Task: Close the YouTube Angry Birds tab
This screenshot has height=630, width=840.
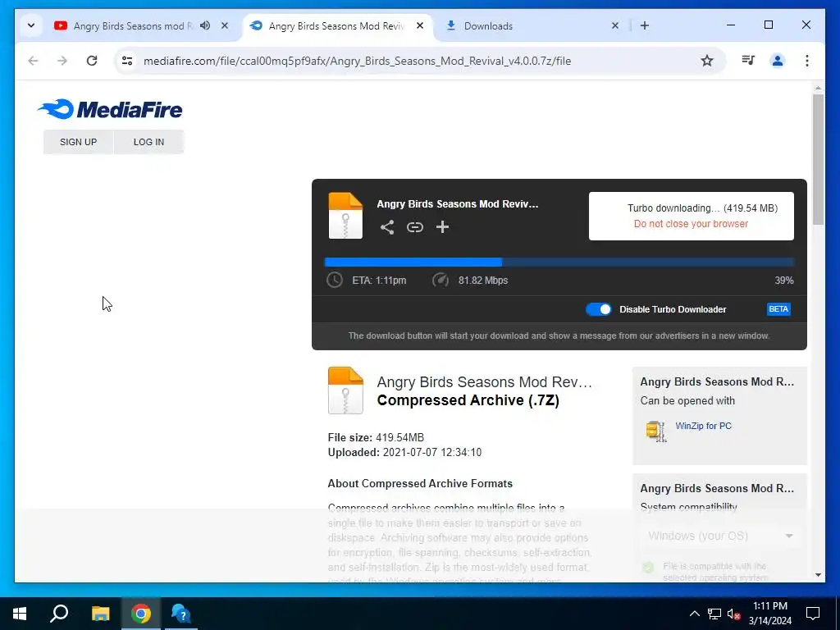Action: [225, 25]
